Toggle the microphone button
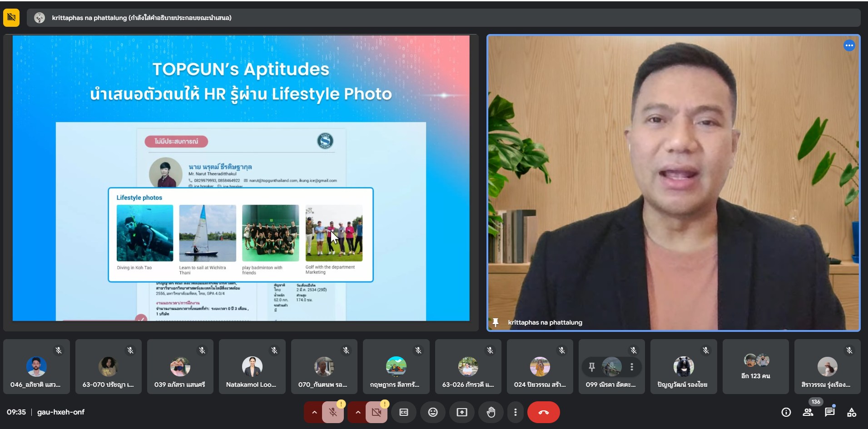Viewport: 868px width, 429px height. (x=333, y=412)
